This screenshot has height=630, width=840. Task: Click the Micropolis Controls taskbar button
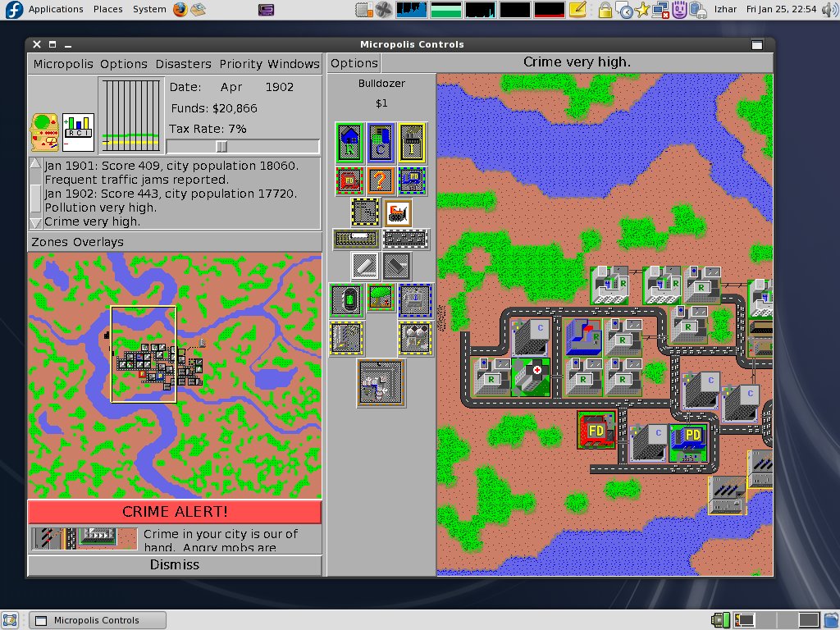click(x=97, y=620)
